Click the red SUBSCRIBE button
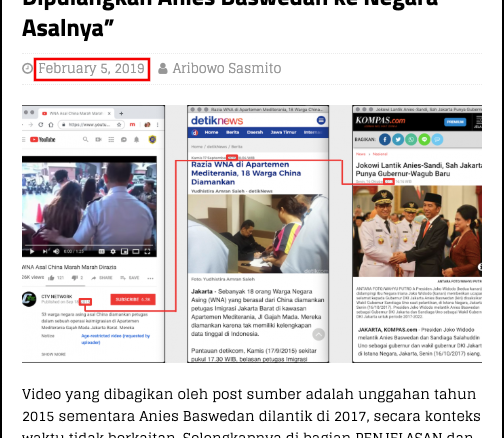The height and width of the screenshot is (438, 504). point(133,299)
